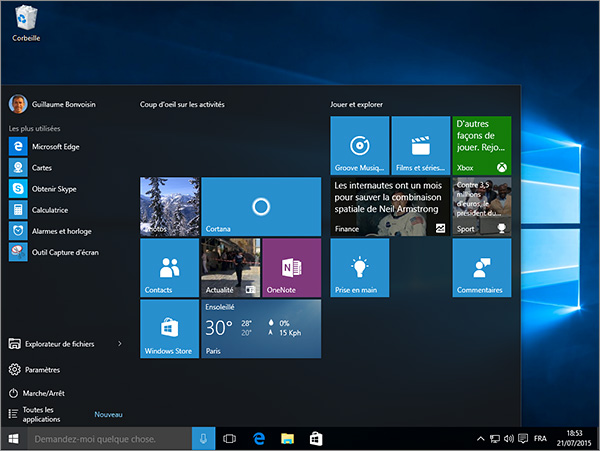Open Finance tile about Neil Armstrong
The image size is (600, 451).
(x=390, y=206)
